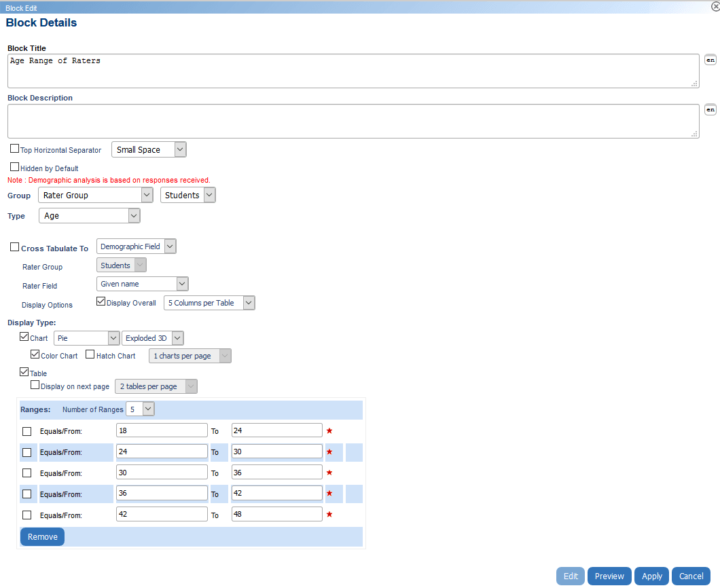This screenshot has height=588, width=720.
Task: Open language icon for Block Title
Action: (710, 60)
